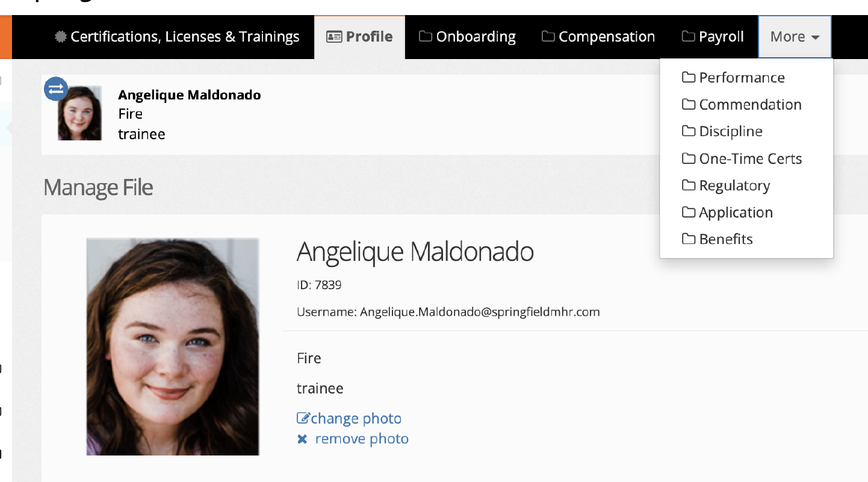
Task: Click the Manage File heading
Action: [x=98, y=187]
